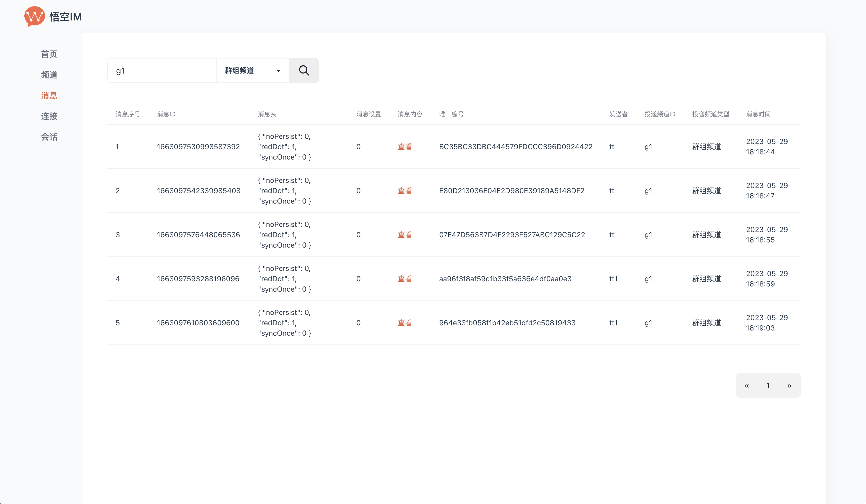Click 查看 link for message 5
This screenshot has height=504, width=866.
coord(404,323)
